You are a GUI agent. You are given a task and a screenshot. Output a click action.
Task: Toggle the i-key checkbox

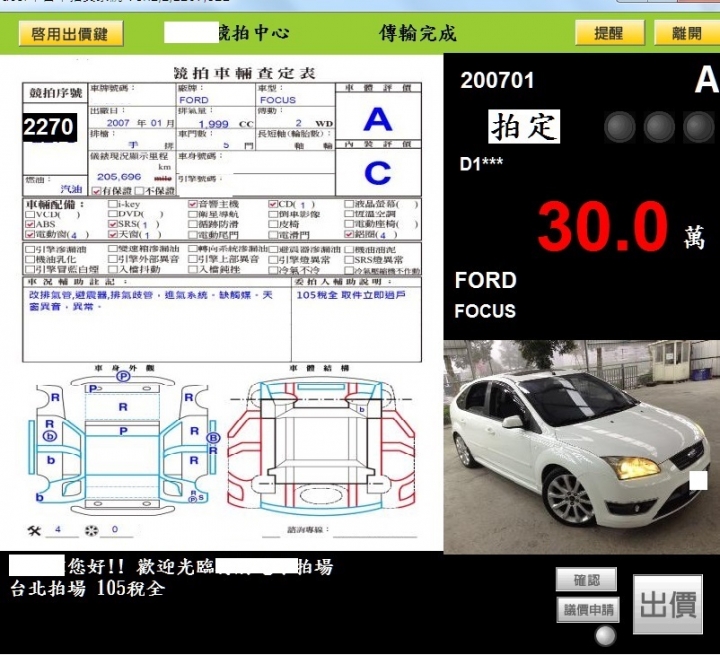pyautogui.click(x=112, y=203)
